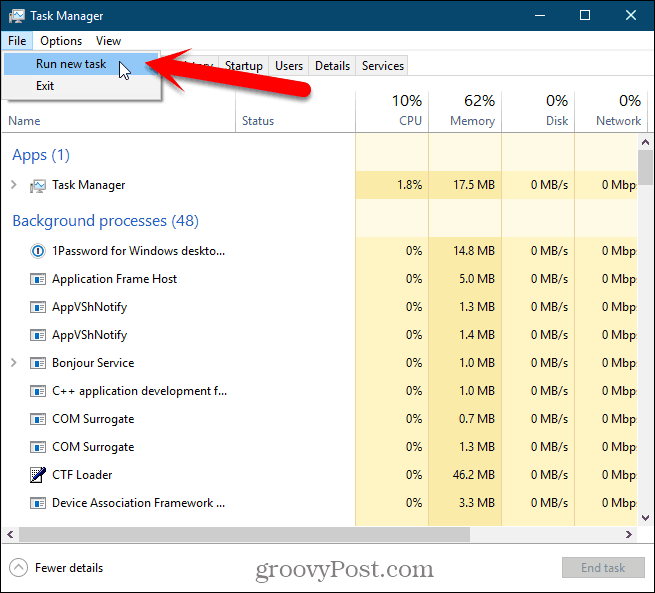Screen dimensions: 655x593
Task: Click the 1Password process icon
Action: [x=38, y=251]
